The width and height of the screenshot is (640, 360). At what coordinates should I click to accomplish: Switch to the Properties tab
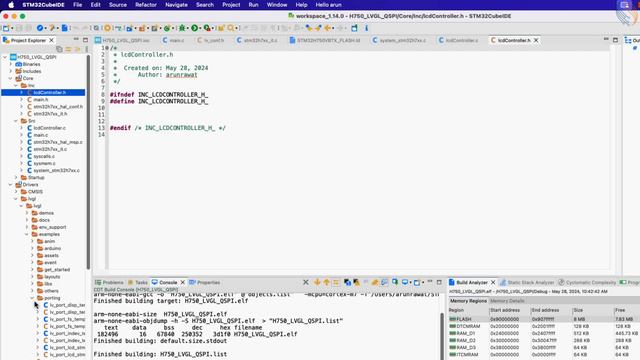tap(204, 282)
